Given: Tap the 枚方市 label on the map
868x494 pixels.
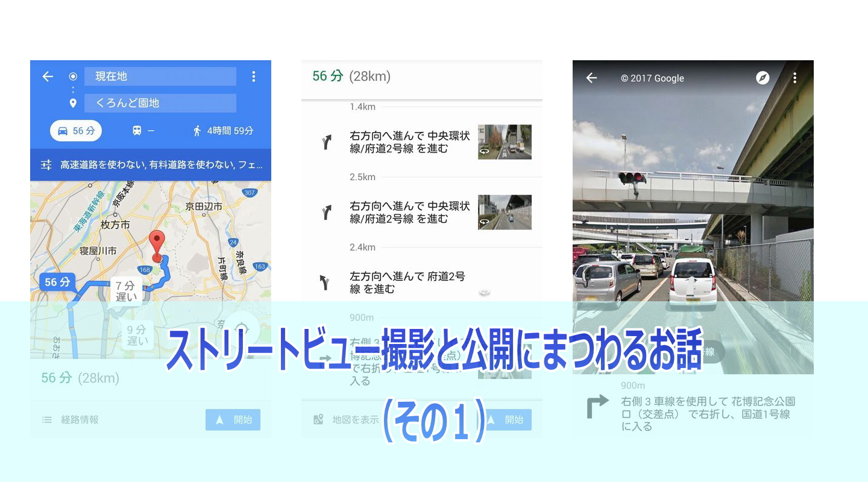Looking at the screenshot, I should [115, 225].
